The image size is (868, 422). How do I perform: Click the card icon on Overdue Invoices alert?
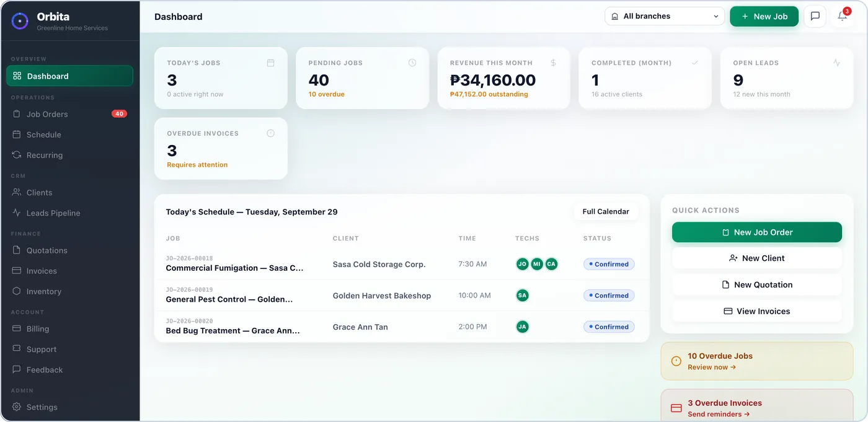676,408
